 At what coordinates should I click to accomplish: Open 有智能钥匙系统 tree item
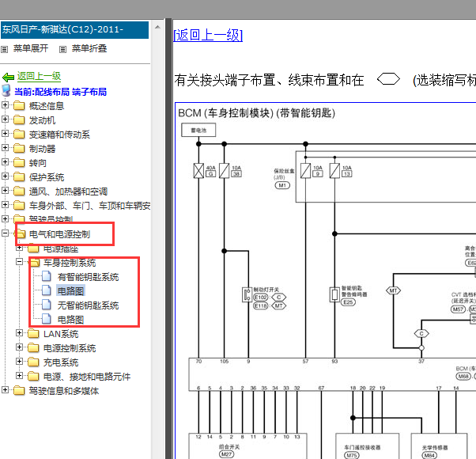[x=88, y=277]
